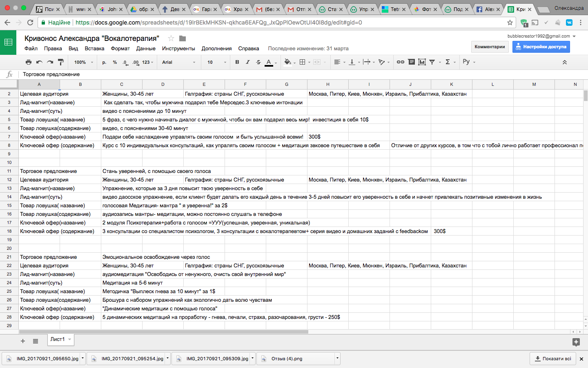Image resolution: width=588 pixels, height=368 pixels.
Task: Open more number formats (123)
Action: click(148, 62)
